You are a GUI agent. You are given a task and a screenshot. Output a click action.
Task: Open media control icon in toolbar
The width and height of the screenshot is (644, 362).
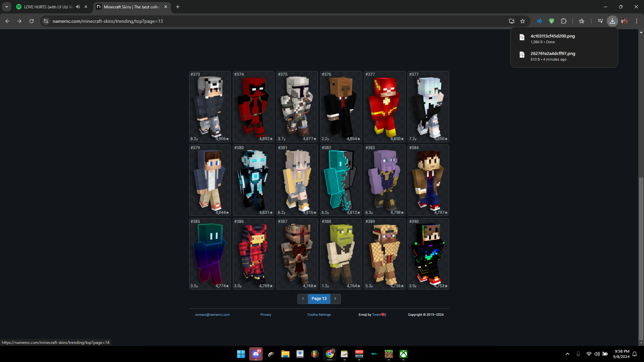click(600, 21)
